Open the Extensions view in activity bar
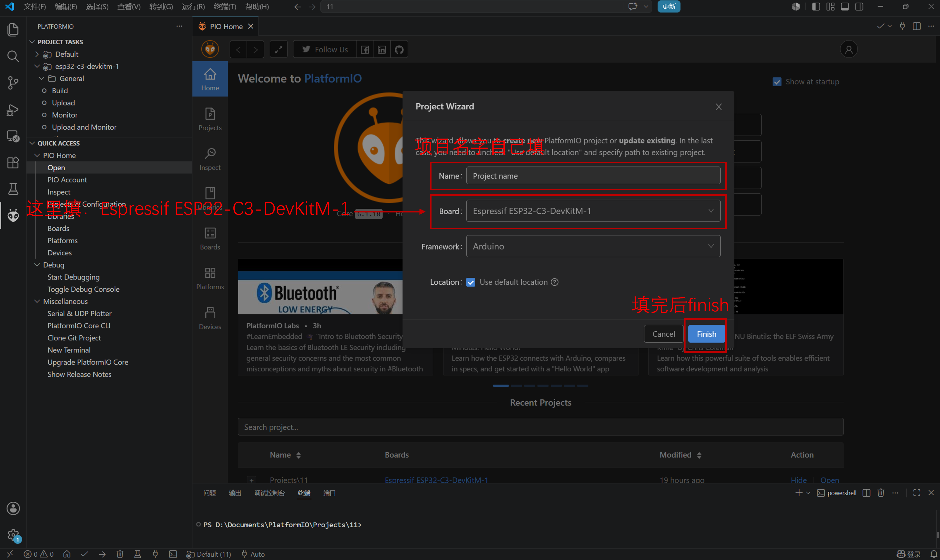The image size is (940, 560). point(13,163)
